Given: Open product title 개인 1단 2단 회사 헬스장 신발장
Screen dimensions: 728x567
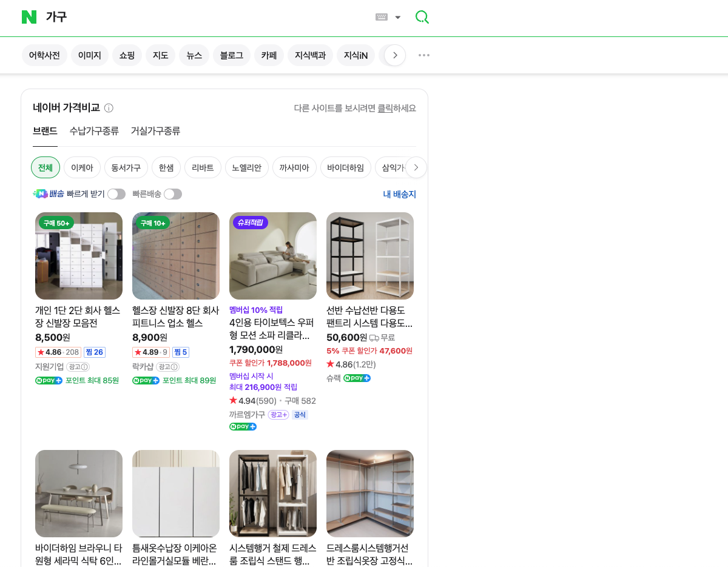Looking at the screenshot, I should (78, 317).
